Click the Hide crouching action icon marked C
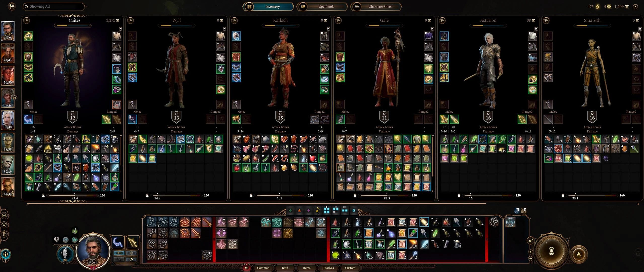The image size is (644, 272). [151, 256]
